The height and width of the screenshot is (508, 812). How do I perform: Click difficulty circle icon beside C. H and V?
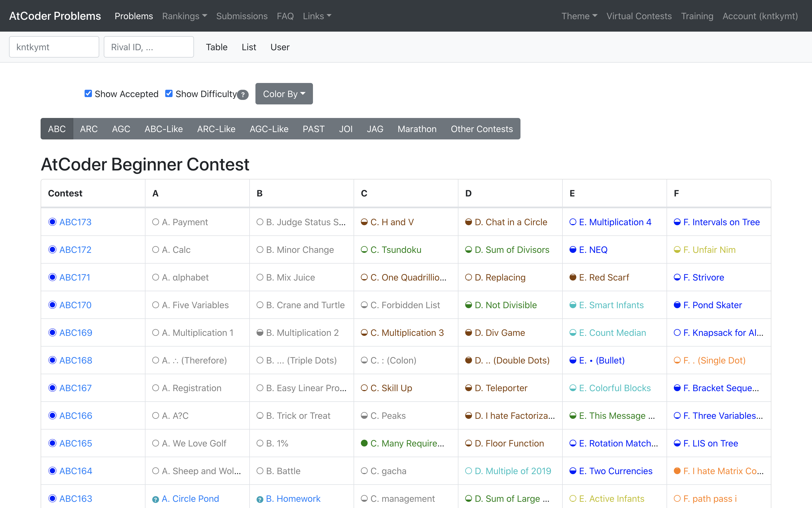364,222
